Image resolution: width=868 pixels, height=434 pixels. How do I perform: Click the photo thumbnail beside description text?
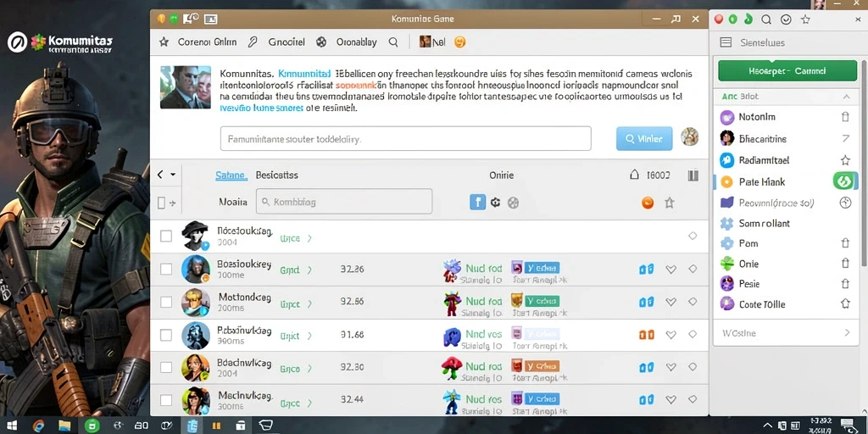(x=186, y=87)
